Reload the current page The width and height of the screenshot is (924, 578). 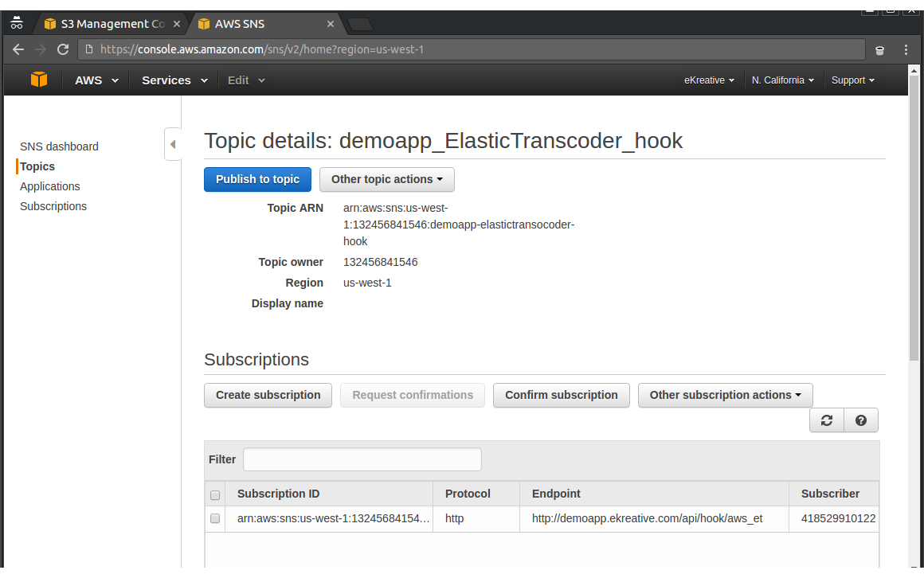[x=63, y=49]
